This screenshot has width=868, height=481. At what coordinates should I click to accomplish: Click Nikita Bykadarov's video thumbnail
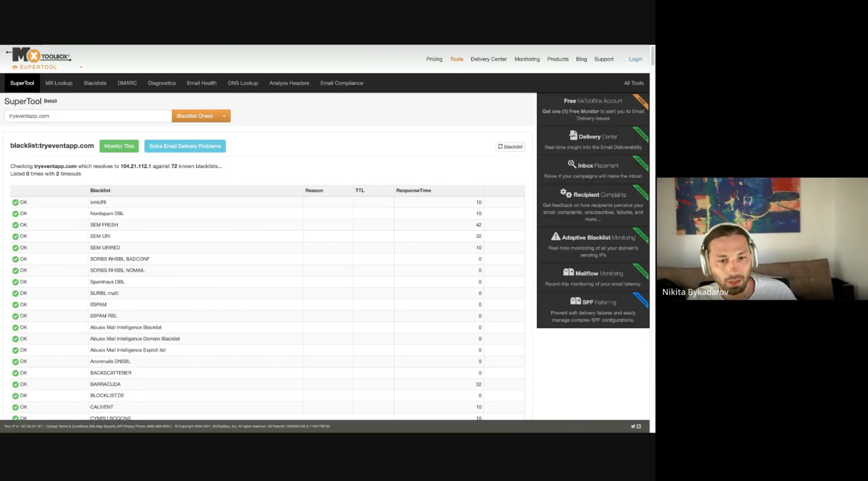coord(762,238)
